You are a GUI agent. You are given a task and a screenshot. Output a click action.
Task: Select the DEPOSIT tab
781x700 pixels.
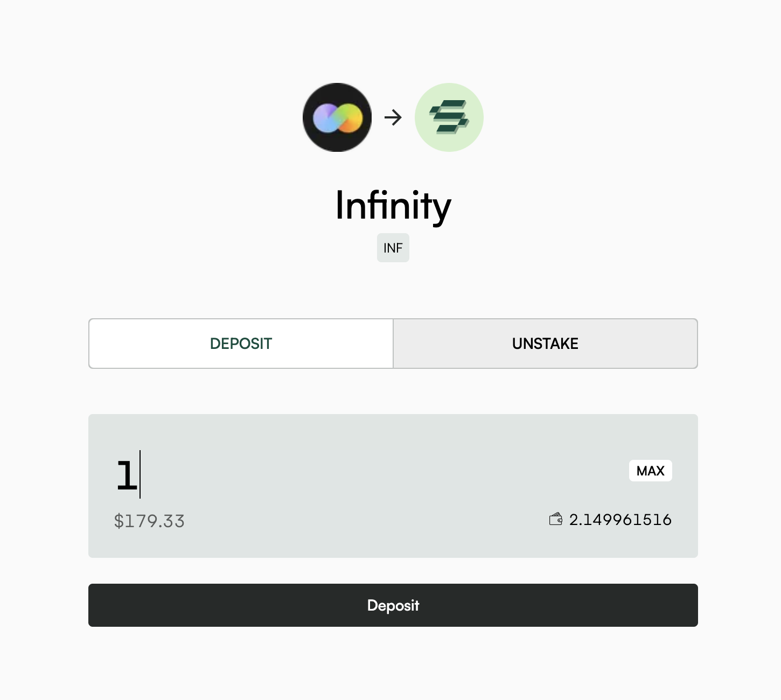[241, 344]
